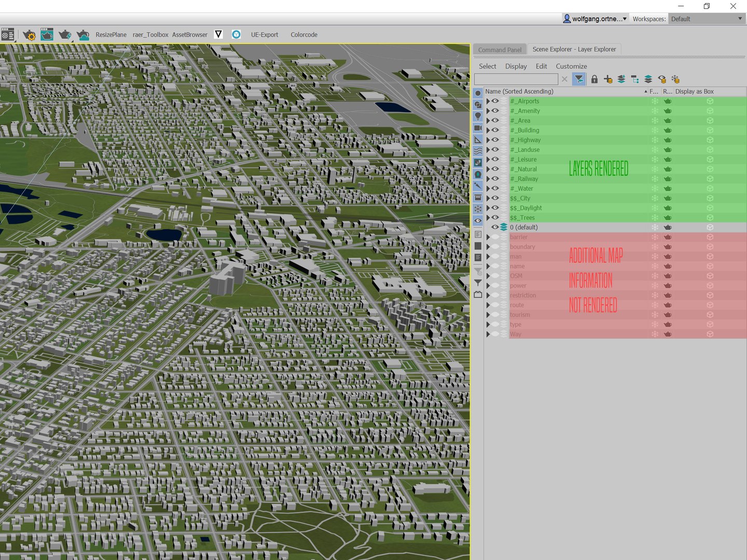Open the Workspaces Default dropdown
The width and height of the screenshot is (747, 560).
coord(707,19)
